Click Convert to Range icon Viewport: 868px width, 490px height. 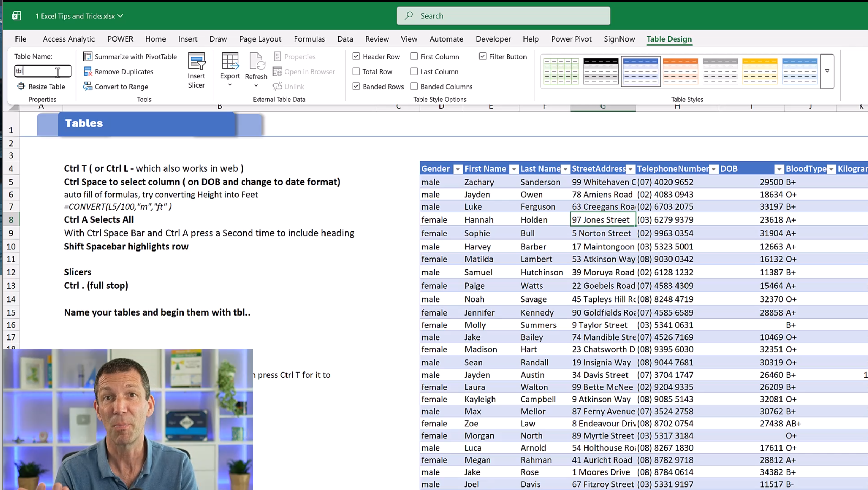[x=88, y=86]
